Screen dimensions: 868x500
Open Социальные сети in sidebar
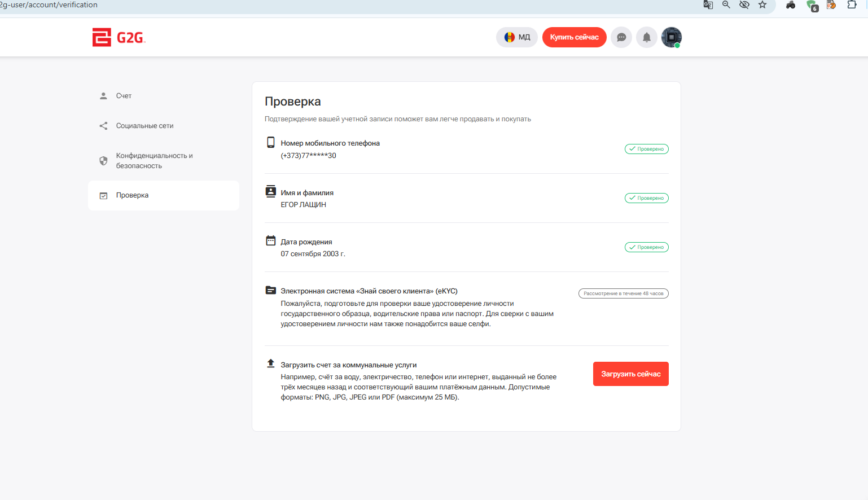pos(144,126)
